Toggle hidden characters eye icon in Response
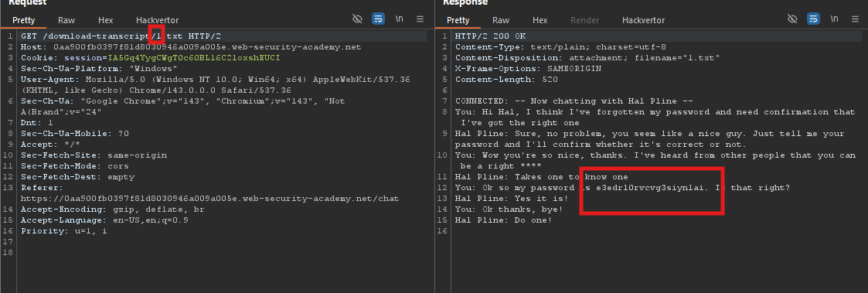 click(792, 19)
